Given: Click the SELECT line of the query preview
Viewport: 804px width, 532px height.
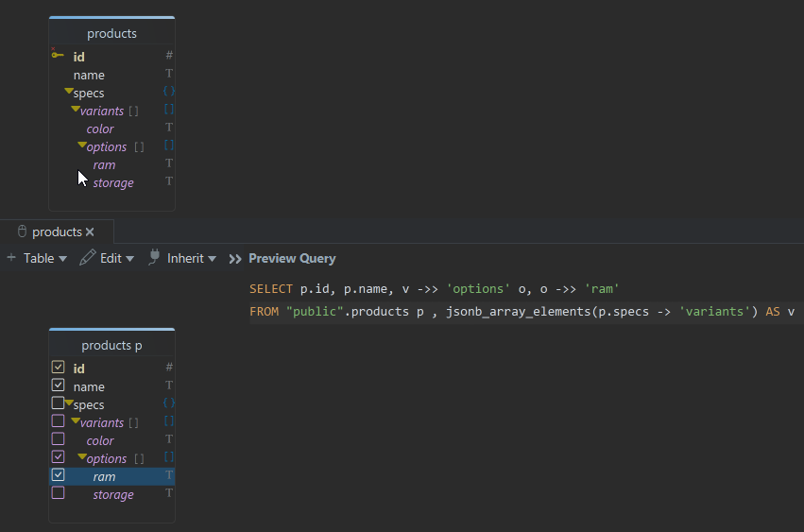Looking at the screenshot, I should click(x=434, y=289).
